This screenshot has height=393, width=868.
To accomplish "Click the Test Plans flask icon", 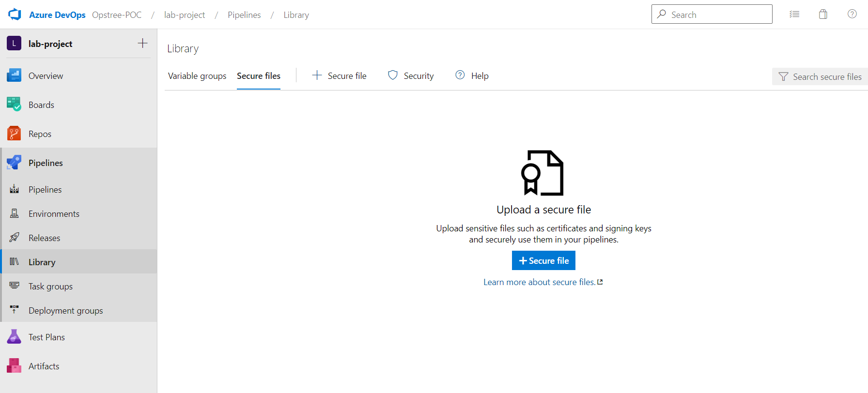I will [14, 337].
